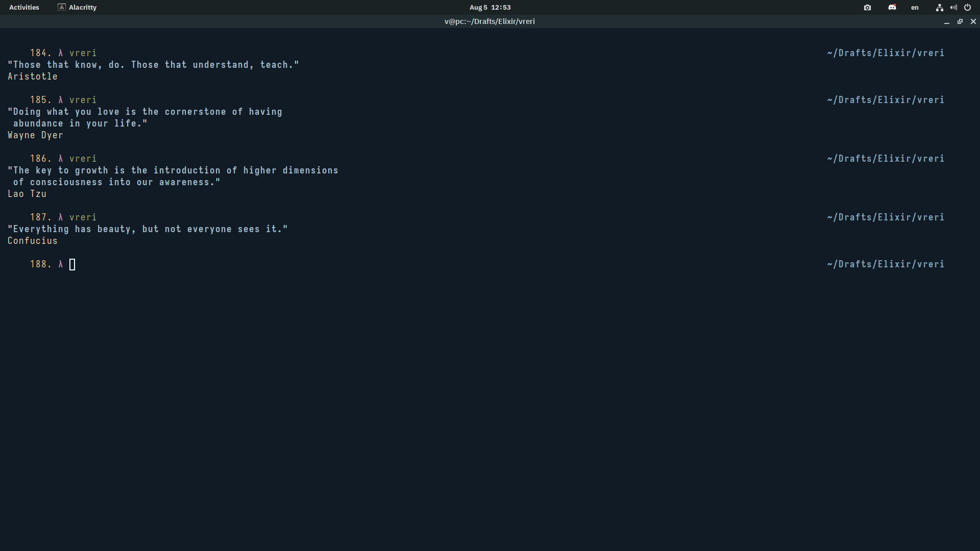Open the Alacritty application menu
The height and width of the screenshot is (551, 980).
click(x=82, y=8)
